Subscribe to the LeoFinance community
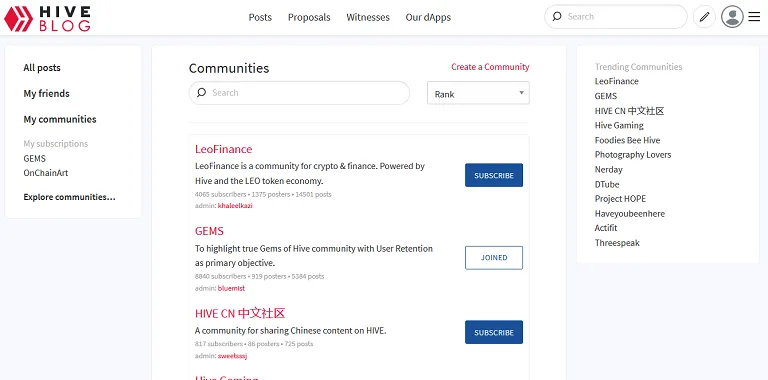 (494, 175)
